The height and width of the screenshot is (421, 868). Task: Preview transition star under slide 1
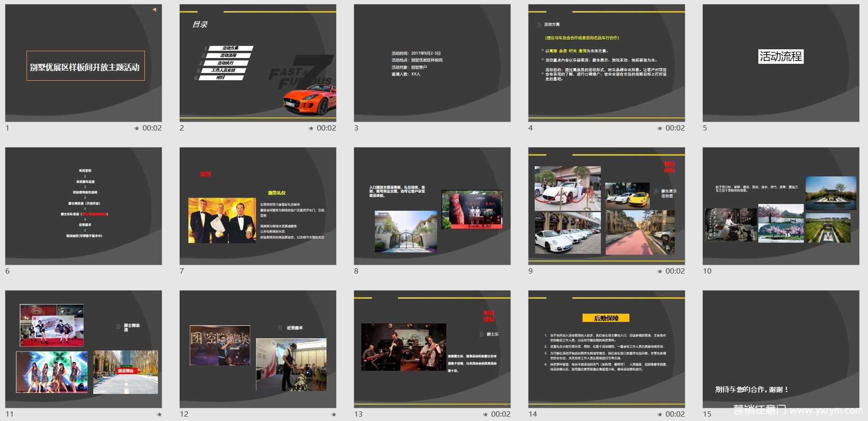click(137, 128)
